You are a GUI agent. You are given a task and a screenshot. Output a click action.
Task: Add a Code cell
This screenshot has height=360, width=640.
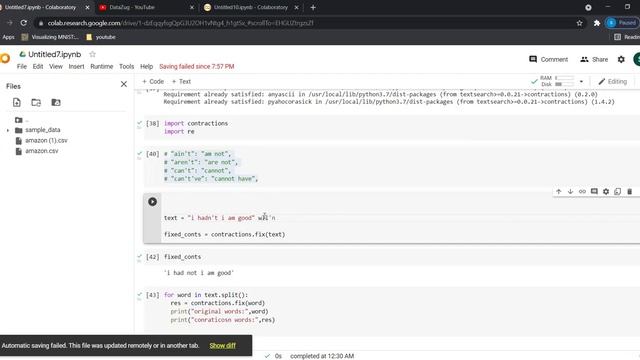click(x=153, y=82)
